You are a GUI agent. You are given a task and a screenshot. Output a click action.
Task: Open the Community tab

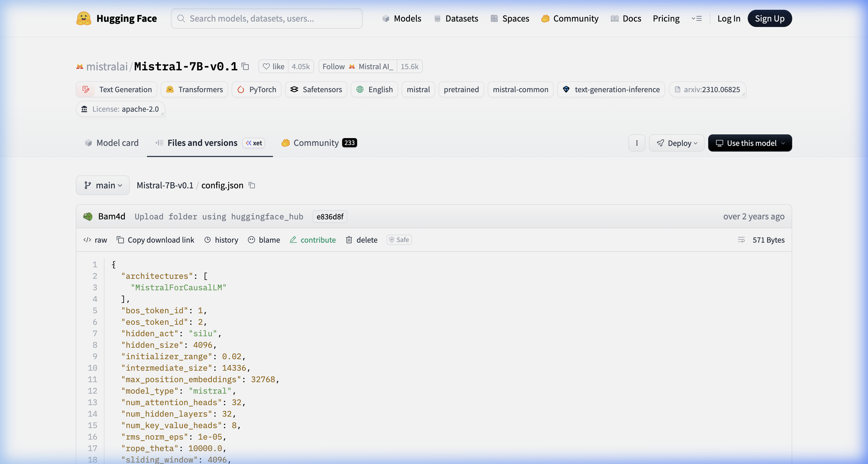316,143
